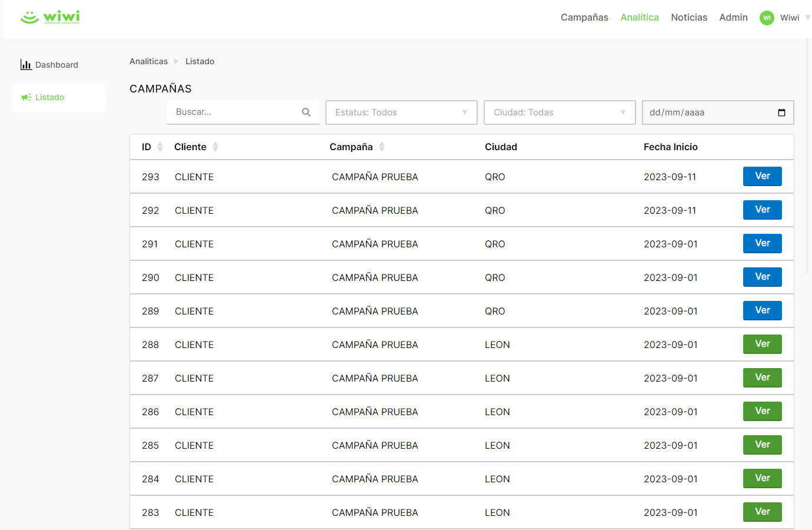Click the page vertical scrollbar

808,157
